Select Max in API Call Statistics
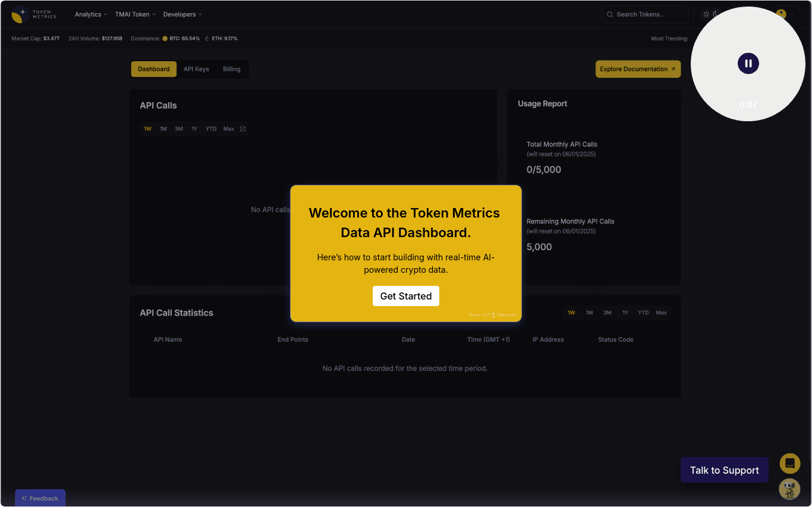Image resolution: width=812 pixels, height=507 pixels. [x=661, y=313]
